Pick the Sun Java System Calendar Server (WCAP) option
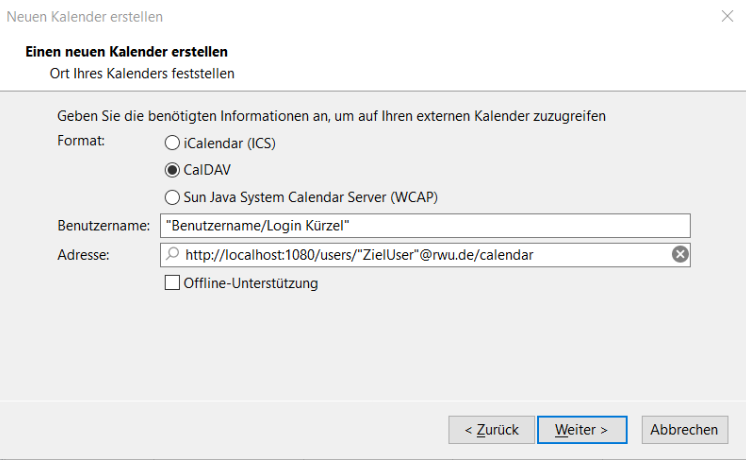This screenshot has width=746, height=460. click(172, 197)
